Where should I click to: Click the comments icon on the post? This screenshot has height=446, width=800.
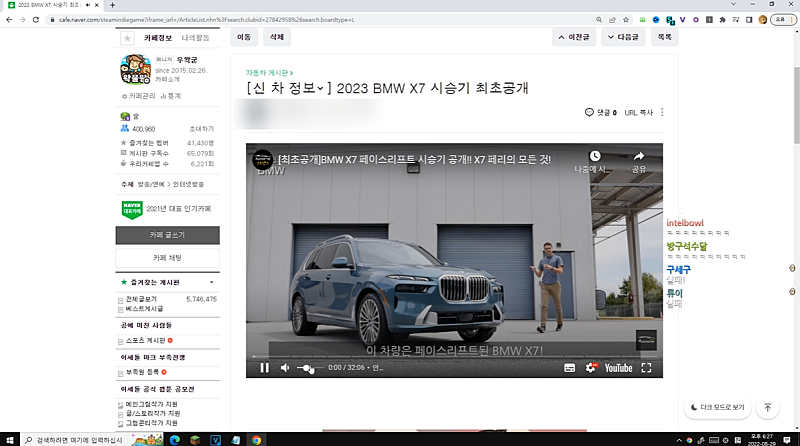[590, 113]
